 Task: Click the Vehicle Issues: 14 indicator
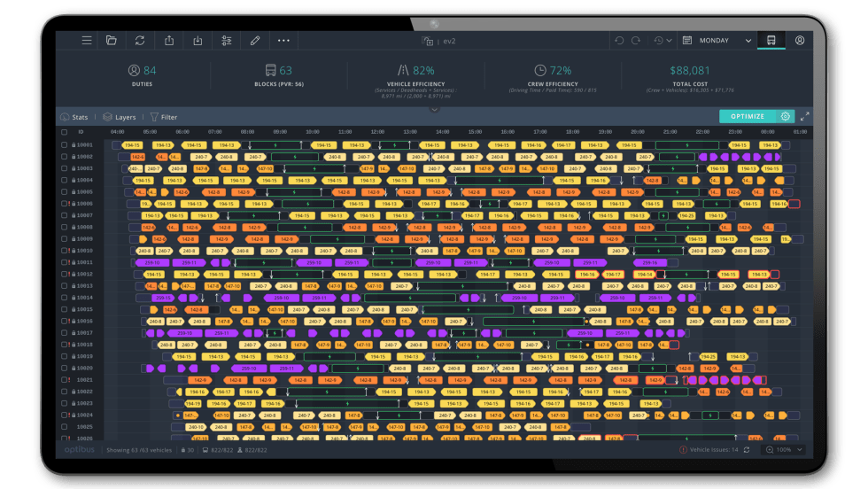click(709, 450)
